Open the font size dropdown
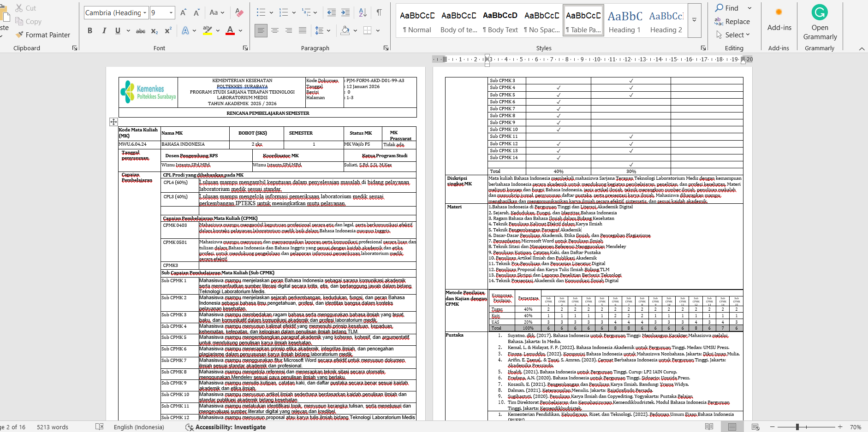Screen dimensions: 868x432 pyautogui.click(x=171, y=13)
